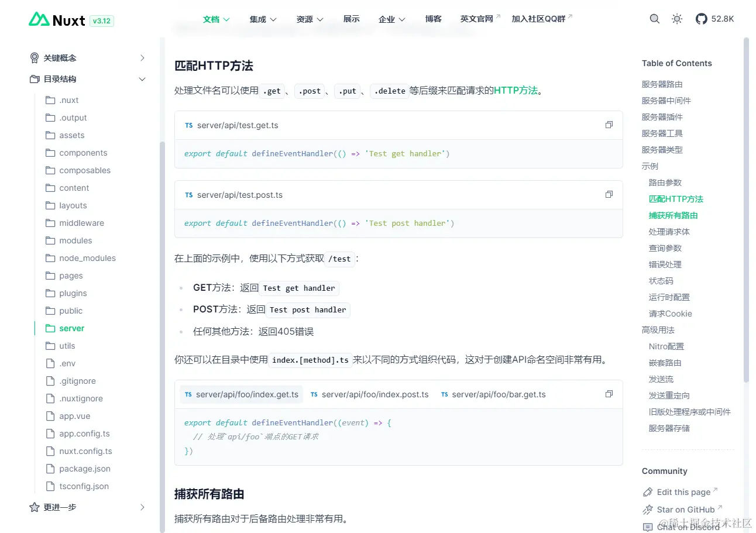Click the pencil icon next to Edit this page
This screenshot has width=756, height=533.
[648, 492]
